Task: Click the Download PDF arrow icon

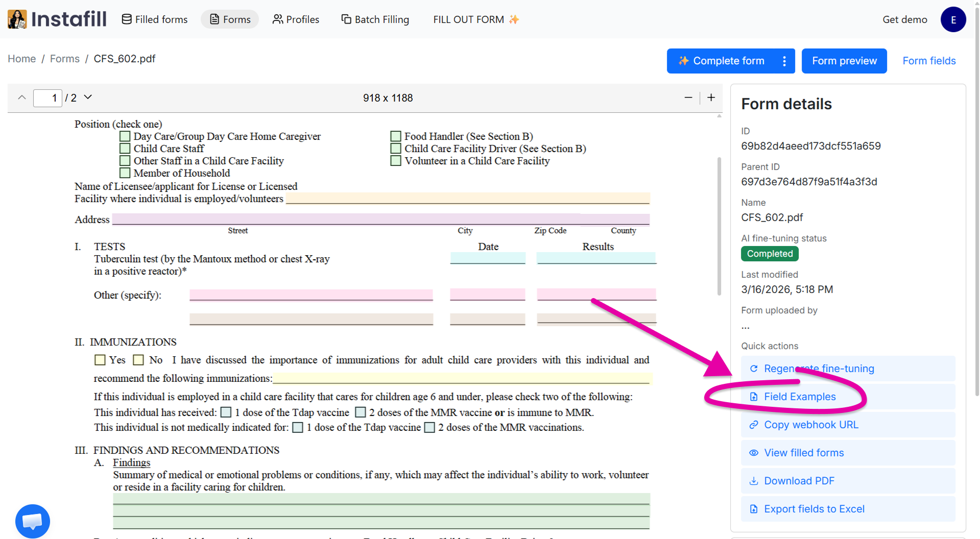Action: [753, 481]
